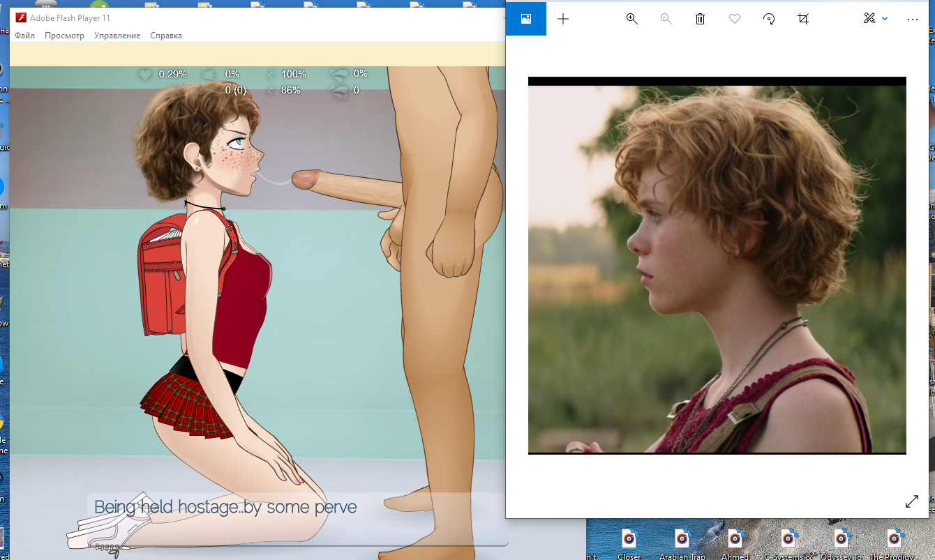935x560 pixels.
Task: Open the Справка menu
Action: pos(165,35)
